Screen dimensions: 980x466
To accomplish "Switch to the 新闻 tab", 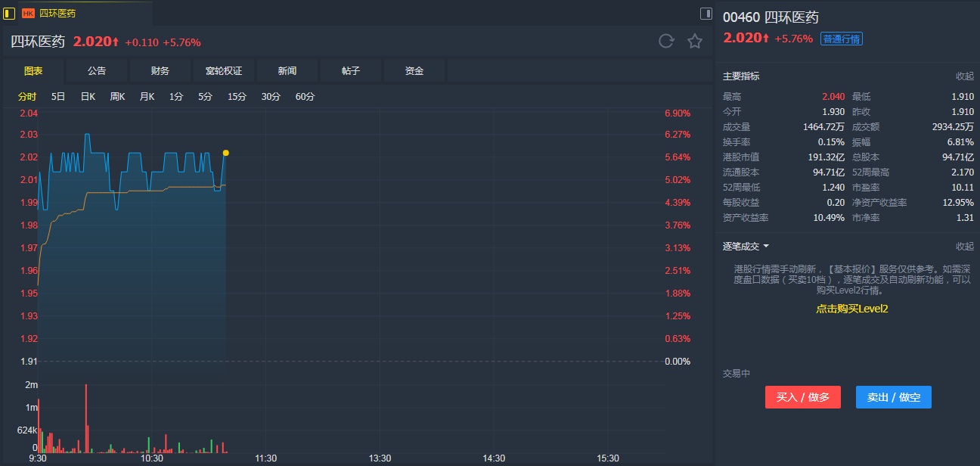I will 287,71.
